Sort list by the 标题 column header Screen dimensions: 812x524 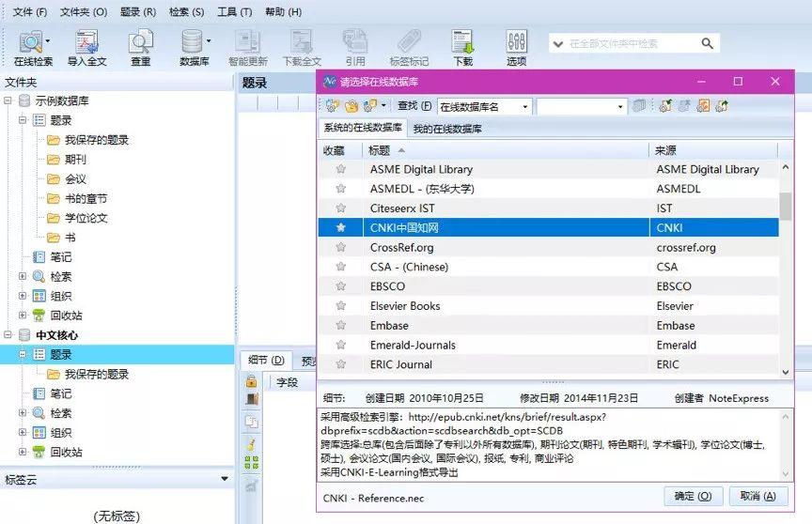point(506,150)
